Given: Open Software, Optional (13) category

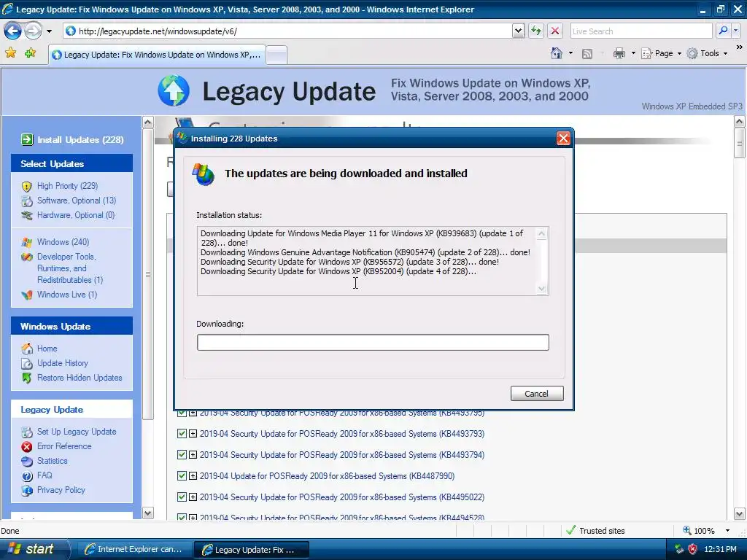Looking at the screenshot, I should [x=77, y=201].
